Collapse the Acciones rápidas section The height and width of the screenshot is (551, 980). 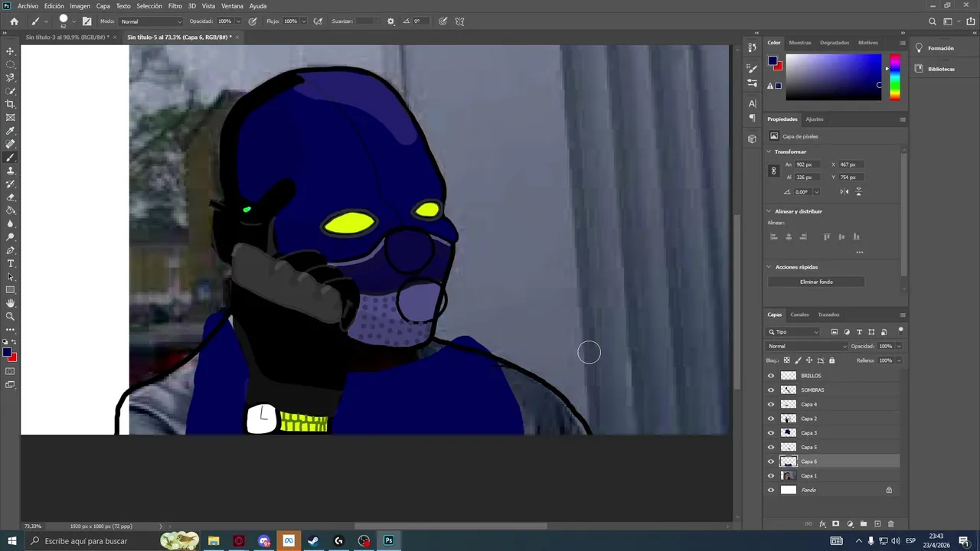(769, 267)
